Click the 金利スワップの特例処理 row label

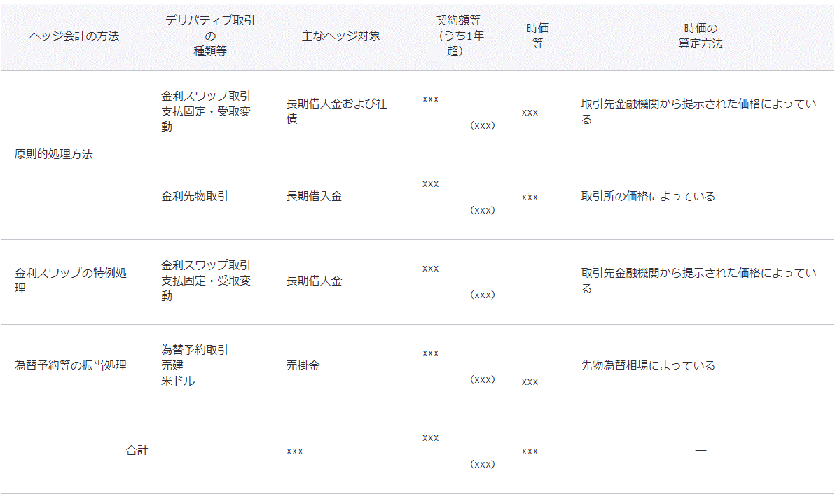click(x=71, y=281)
